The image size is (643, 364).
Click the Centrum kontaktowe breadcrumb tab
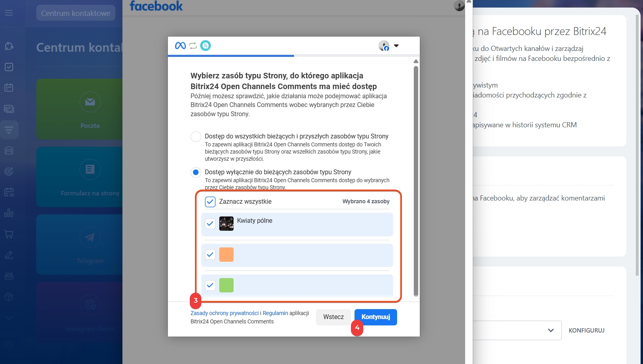click(76, 13)
